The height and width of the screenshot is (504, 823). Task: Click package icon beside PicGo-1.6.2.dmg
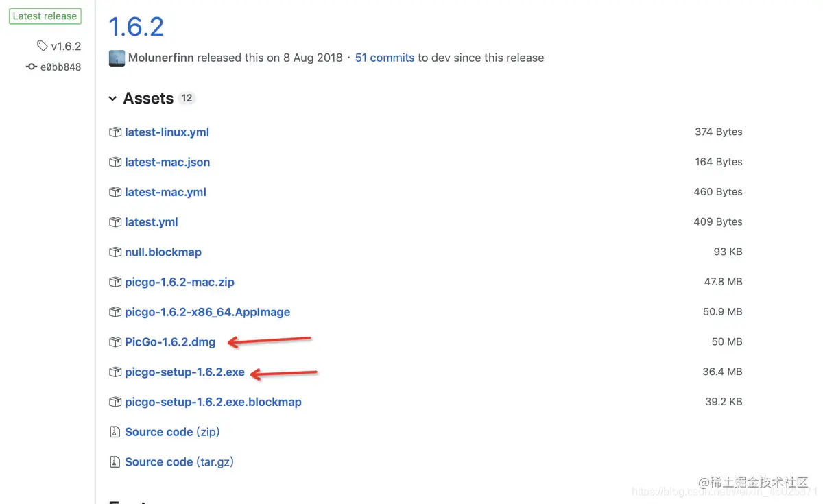115,342
